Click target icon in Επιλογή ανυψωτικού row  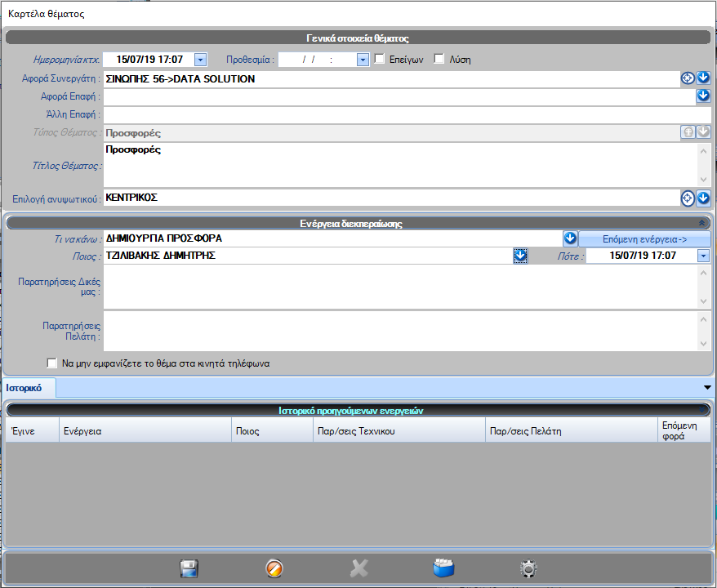click(x=688, y=198)
